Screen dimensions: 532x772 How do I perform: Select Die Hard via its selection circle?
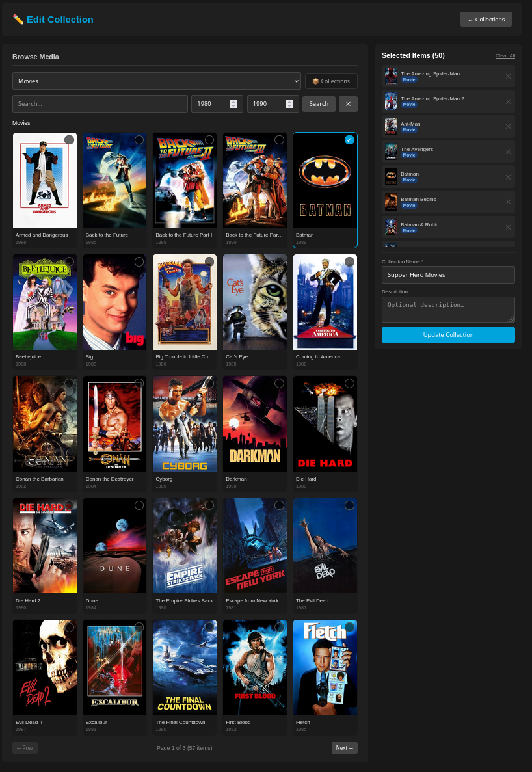(349, 383)
